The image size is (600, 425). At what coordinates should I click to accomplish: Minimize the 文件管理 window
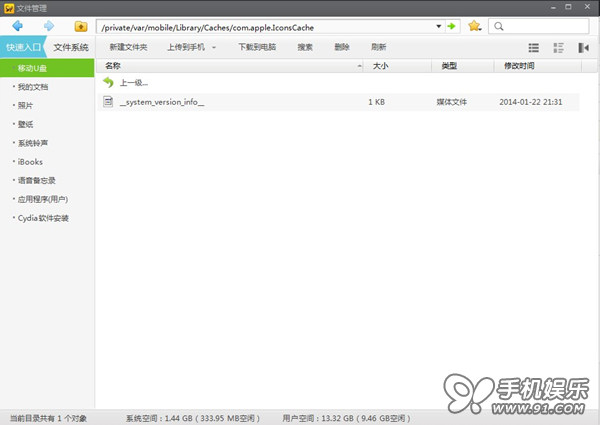pos(553,7)
